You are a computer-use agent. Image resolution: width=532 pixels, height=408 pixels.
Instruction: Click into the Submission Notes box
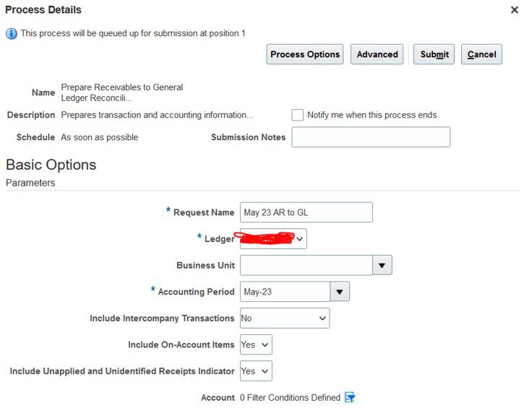(371, 137)
